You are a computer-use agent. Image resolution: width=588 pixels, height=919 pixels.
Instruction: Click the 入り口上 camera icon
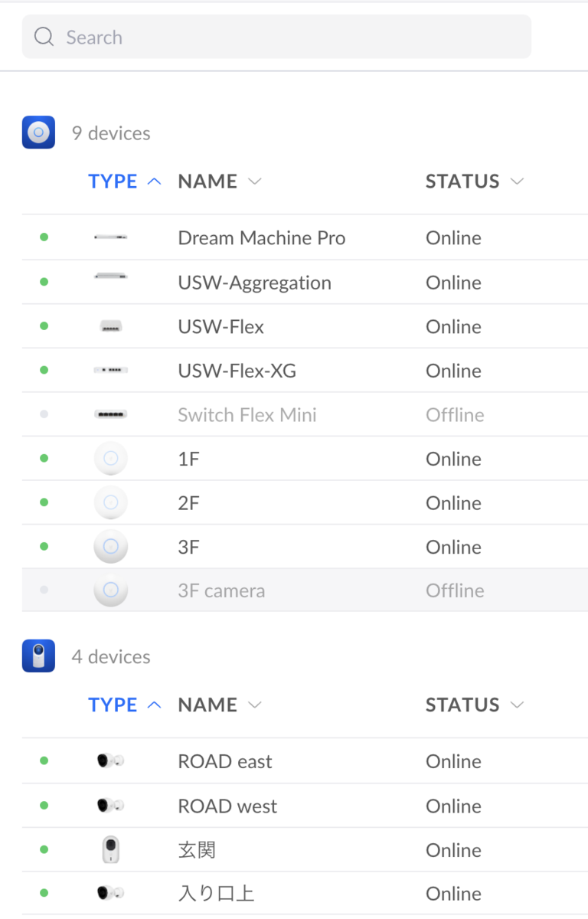coord(111,893)
